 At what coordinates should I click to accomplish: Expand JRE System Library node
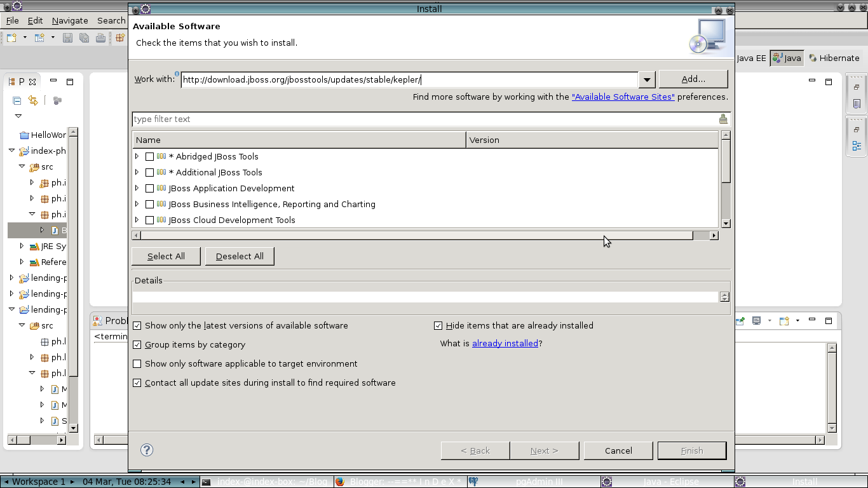pos(22,246)
